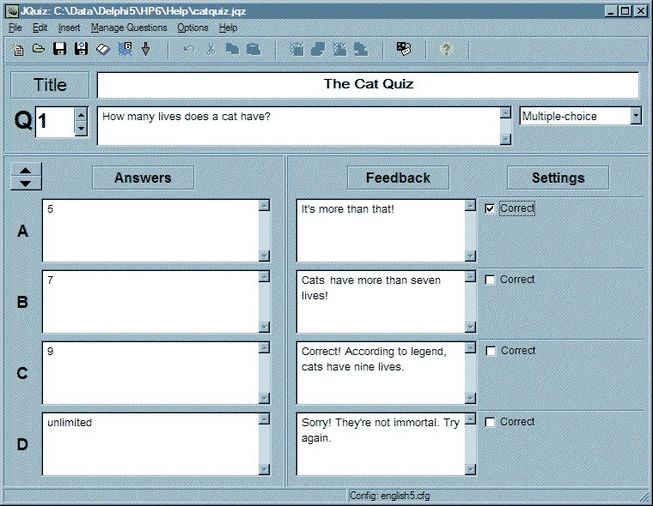The width and height of the screenshot is (653, 506).
Task: Click the Cut scissors icon
Action: (x=210, y=49)
